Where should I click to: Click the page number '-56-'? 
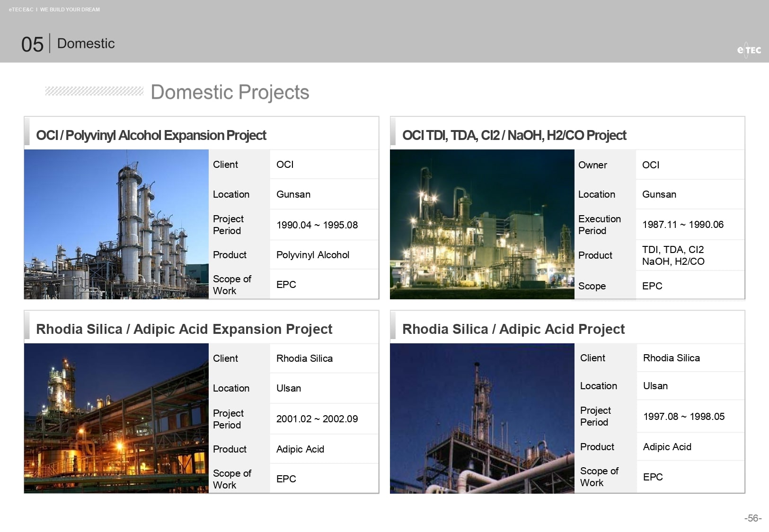pyautogui.click(x=753, y=518)
